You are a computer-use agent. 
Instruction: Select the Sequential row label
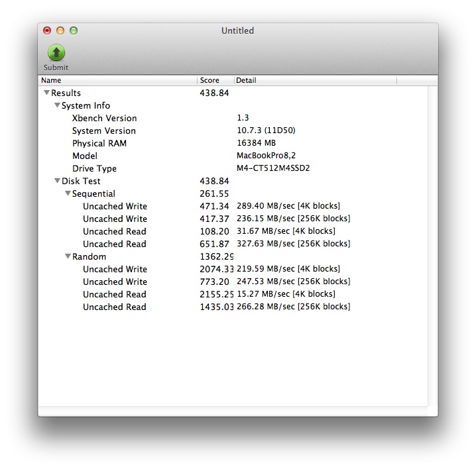pos(93,194)
